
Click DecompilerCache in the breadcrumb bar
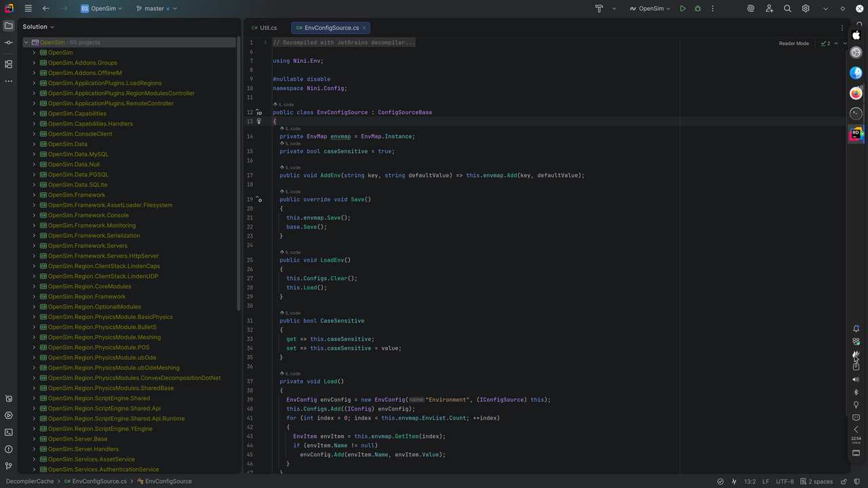[30, 481]
